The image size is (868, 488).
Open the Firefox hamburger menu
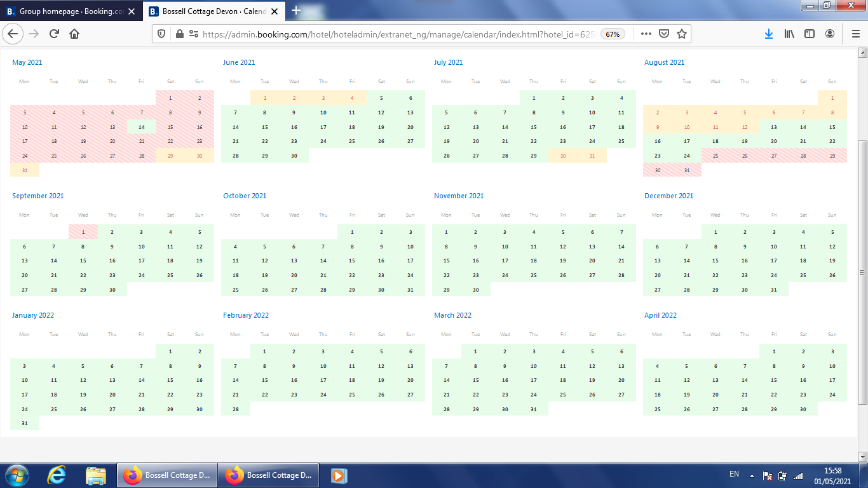click(x=855, y=34)
